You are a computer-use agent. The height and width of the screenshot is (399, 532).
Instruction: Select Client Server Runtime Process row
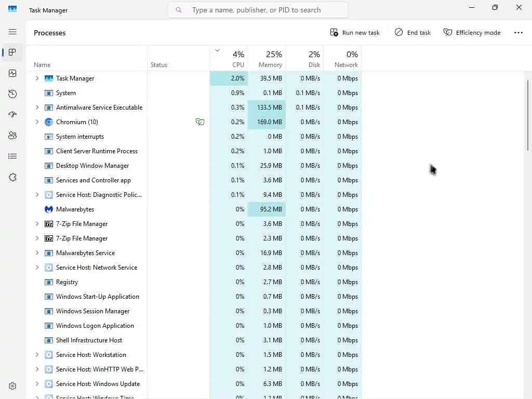click(193, 151)
